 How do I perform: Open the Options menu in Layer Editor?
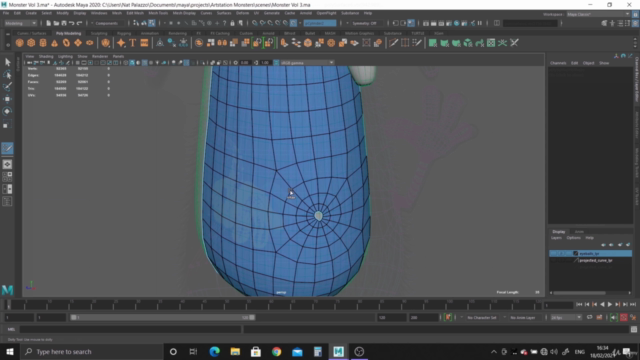point(573,238)
